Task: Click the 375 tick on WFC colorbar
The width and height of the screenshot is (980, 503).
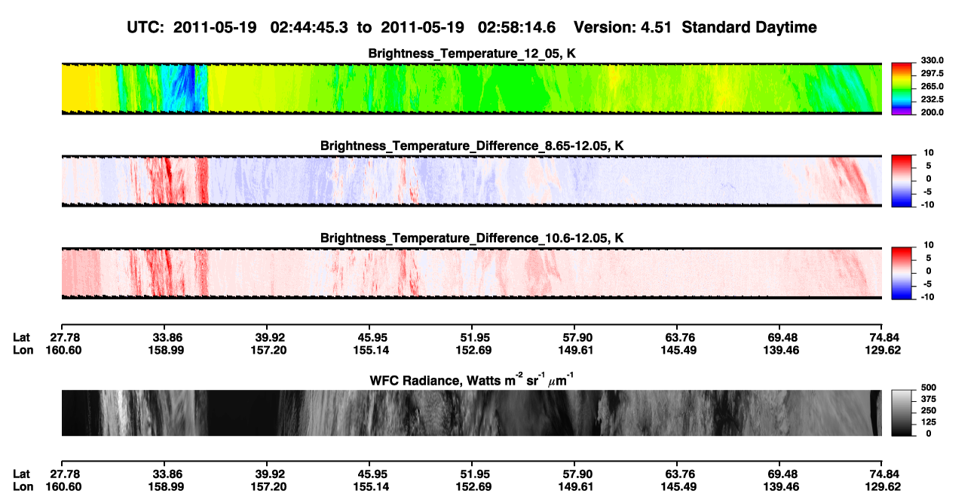Action: coord(928,398)
